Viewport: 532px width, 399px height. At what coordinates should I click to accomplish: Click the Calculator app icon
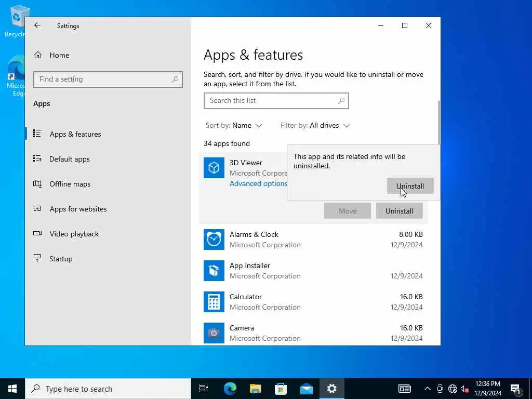click(x=214, y=302)
